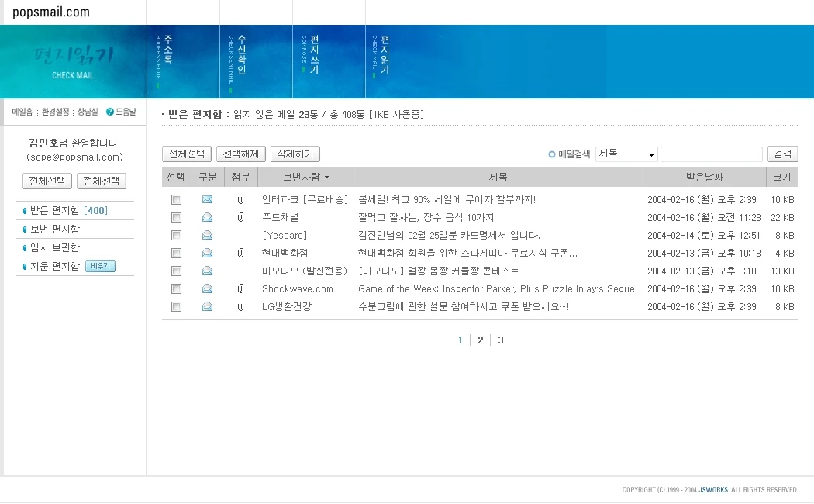The height and width of the screenshot is (504, 814).
Task: Click the toolbar 전체선택 button above mail list
Action: [187, 154]
